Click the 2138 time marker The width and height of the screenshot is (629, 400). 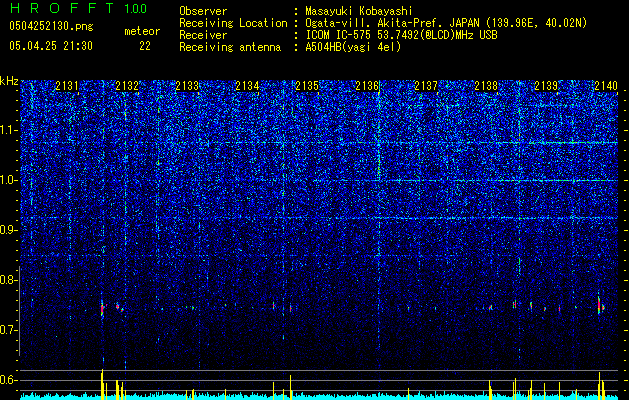click(x=486, y=86)
